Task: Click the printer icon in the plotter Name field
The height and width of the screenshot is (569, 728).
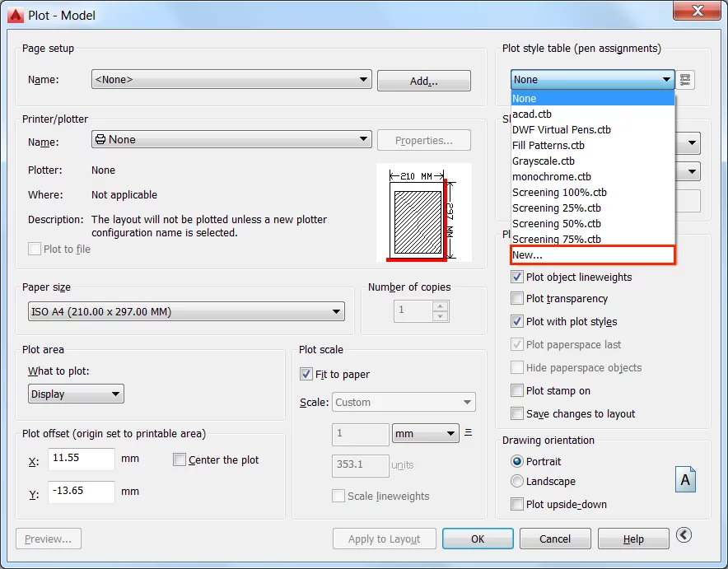Action: pyautogui.click(x=101, y=139)
